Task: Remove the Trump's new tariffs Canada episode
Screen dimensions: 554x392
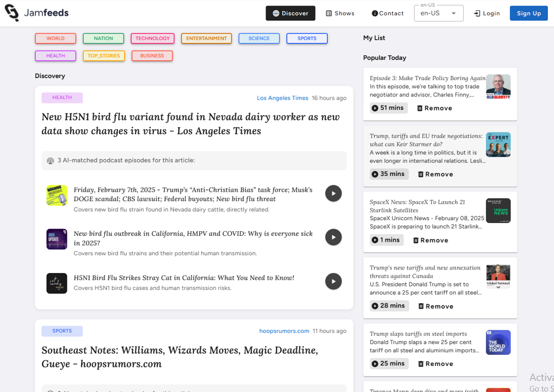Action: tap(436, 306)
